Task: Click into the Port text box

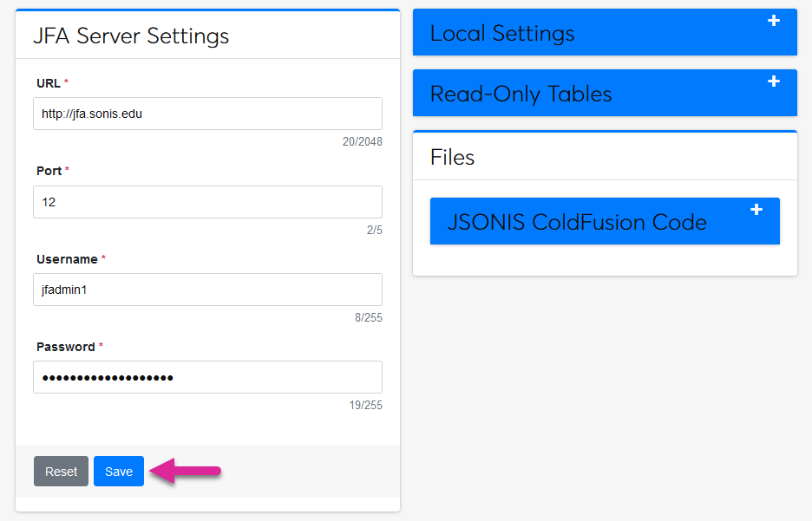Action: point(207,202)
